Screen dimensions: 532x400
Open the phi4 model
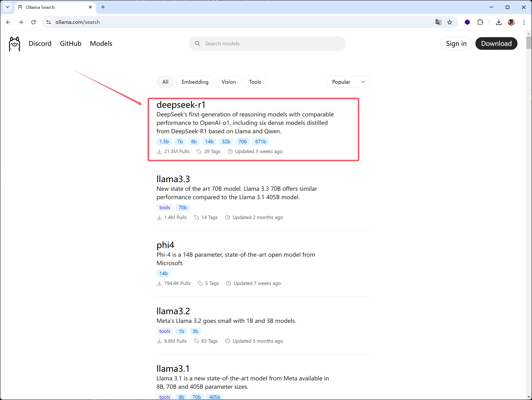[x=165, y=245]
